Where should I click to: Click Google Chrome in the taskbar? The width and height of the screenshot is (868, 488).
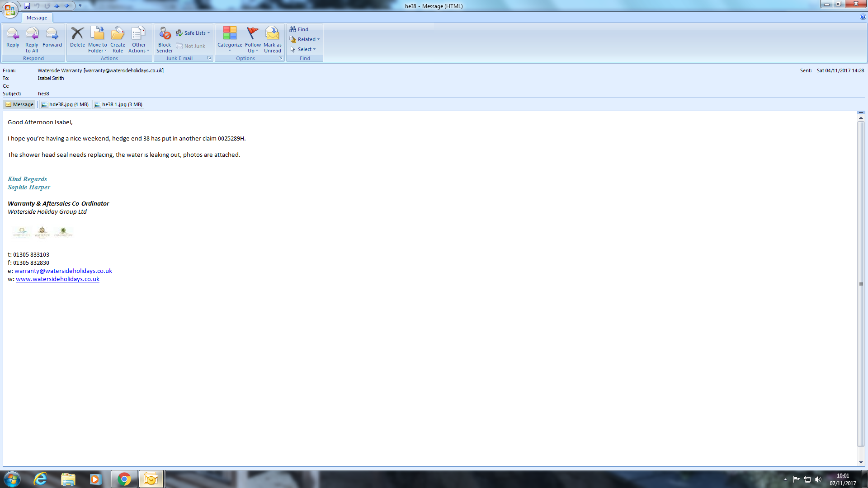(124, 479)
